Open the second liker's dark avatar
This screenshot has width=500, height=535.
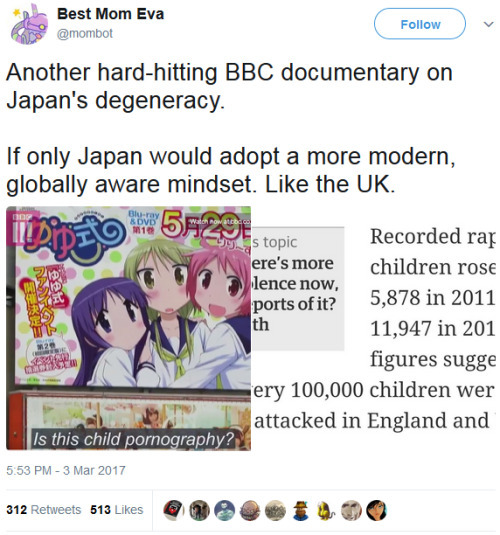pyautogui.click(x=199, y=510)
